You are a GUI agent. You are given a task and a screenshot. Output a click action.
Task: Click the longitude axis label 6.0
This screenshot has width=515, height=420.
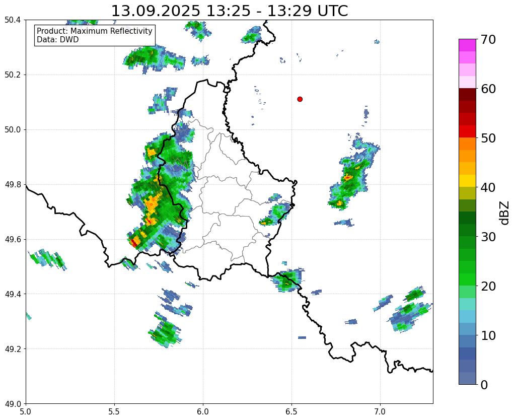(203, 411)
